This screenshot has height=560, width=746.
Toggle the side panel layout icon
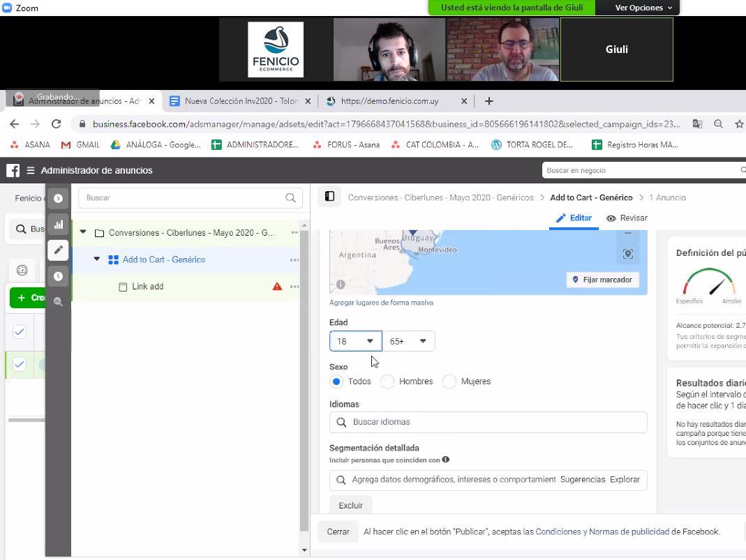click(x=329, y=197)
